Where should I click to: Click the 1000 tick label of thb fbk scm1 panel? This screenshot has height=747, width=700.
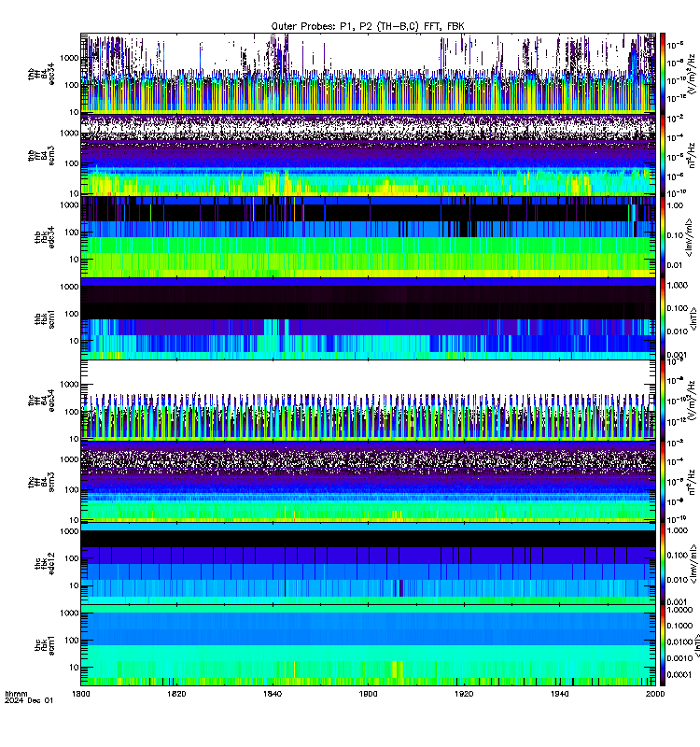click(x=69, y=287)
